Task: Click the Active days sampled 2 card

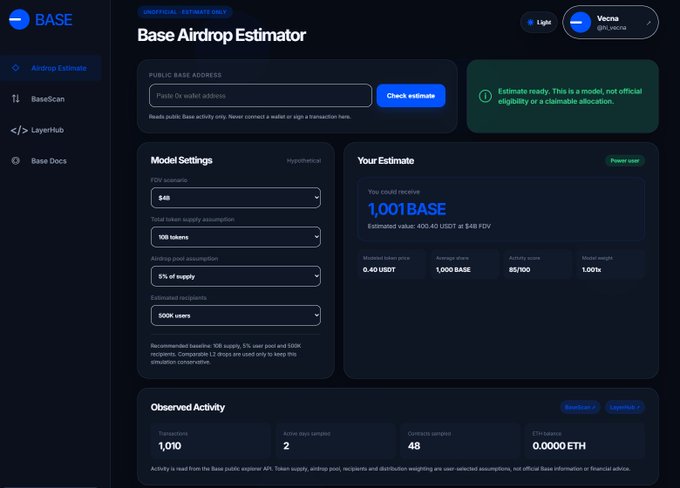Action: pos(335,441)
